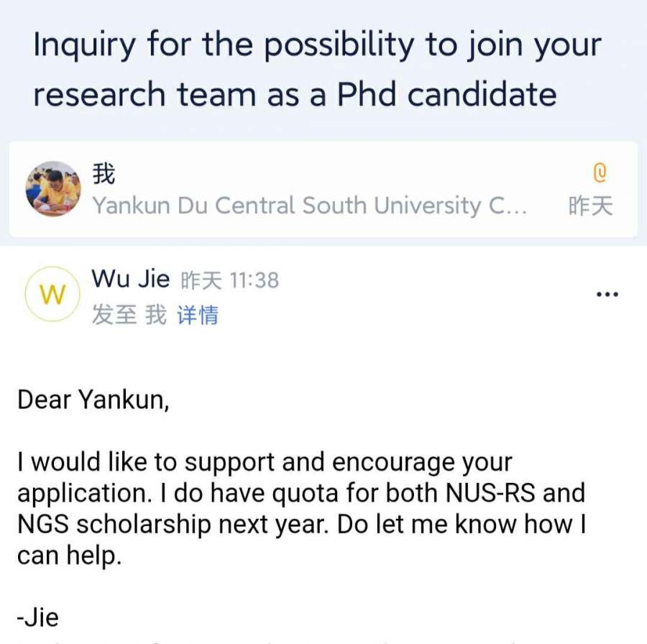The width and height of the screenshot is (647, 644).
Task: Click the "Dear Yankun," greeting line
Action: point(93,400)
